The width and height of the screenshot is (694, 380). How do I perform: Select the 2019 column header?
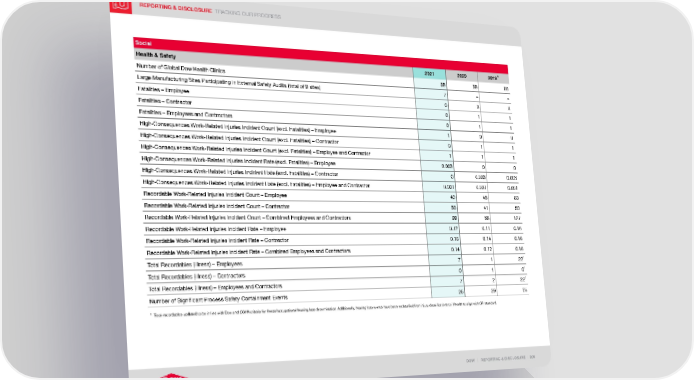tap(493, 78)
